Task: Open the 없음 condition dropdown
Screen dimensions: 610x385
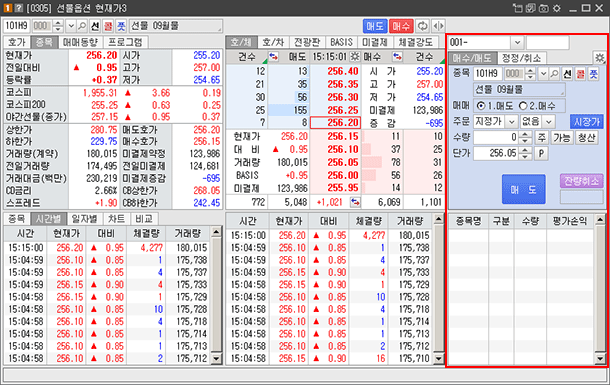Action: pos(549,122)
